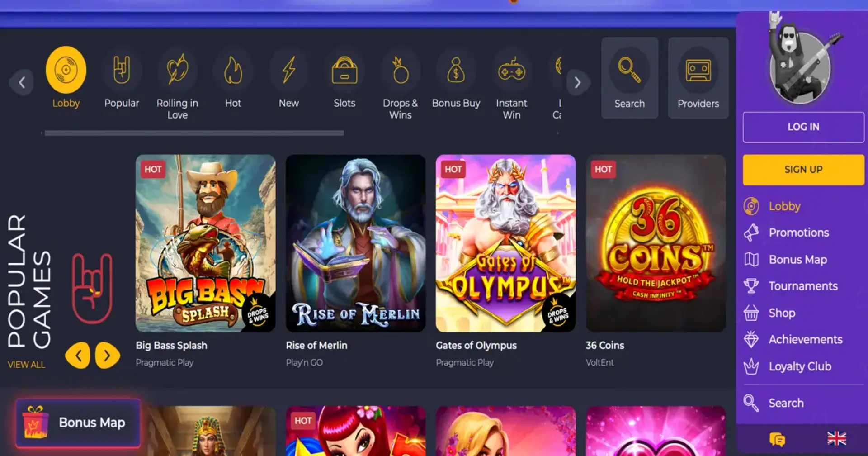Image resolution: width=868 pixels, height=456 pixels.
Task: Open Loyalty Club from the sidebar menu
Action: pyautogui.click(x=800, y=366)
